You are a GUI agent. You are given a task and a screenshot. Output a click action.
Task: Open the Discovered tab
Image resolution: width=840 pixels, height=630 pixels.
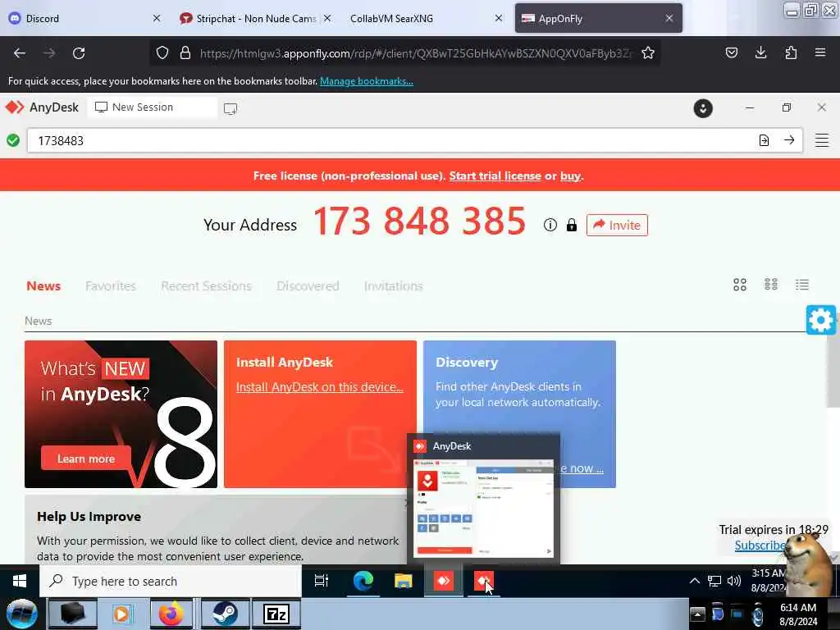pos(308,286)
